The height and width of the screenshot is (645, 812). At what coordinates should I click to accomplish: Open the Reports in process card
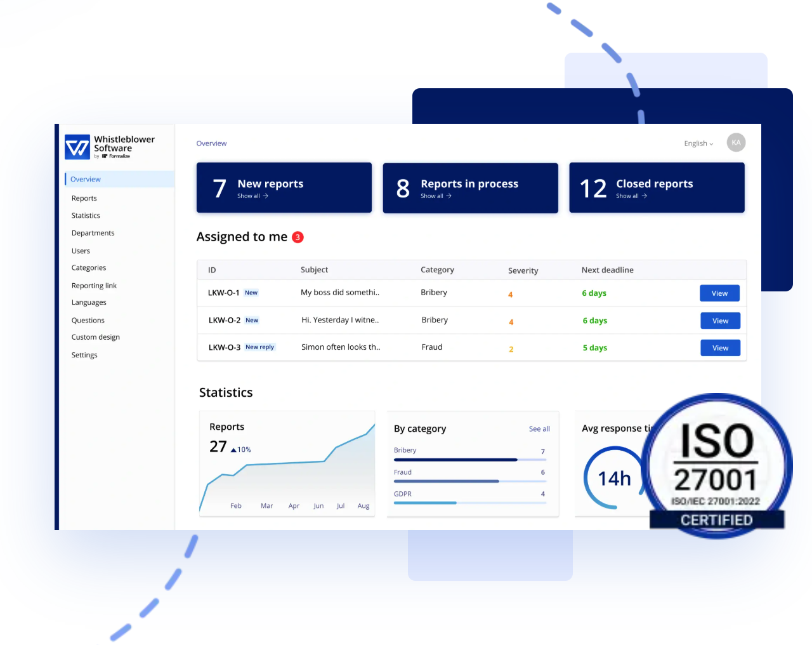[470, 188]
